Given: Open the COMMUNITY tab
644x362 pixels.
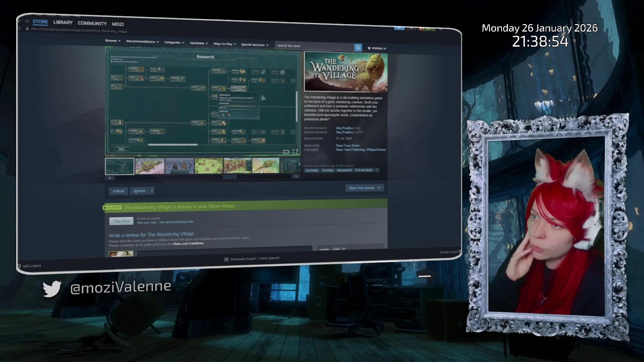Looking at the screenshot, I should coord(92,24).
